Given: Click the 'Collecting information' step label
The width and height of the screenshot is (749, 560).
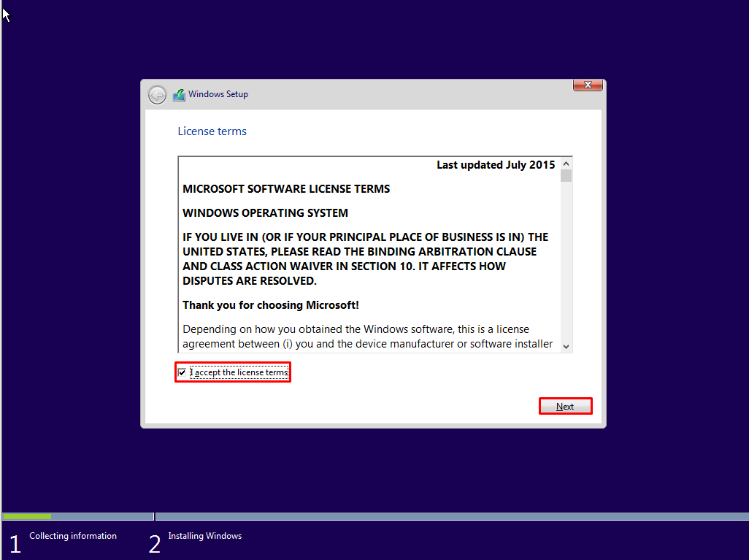Looking at the screenshot, I should [73, 536].
